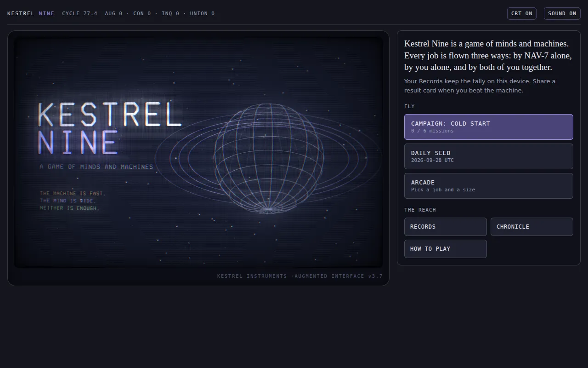The height and width of the screenshot is (368, 588).
Task: Launch the Daily Seed mission
Action: pos(489,156)
